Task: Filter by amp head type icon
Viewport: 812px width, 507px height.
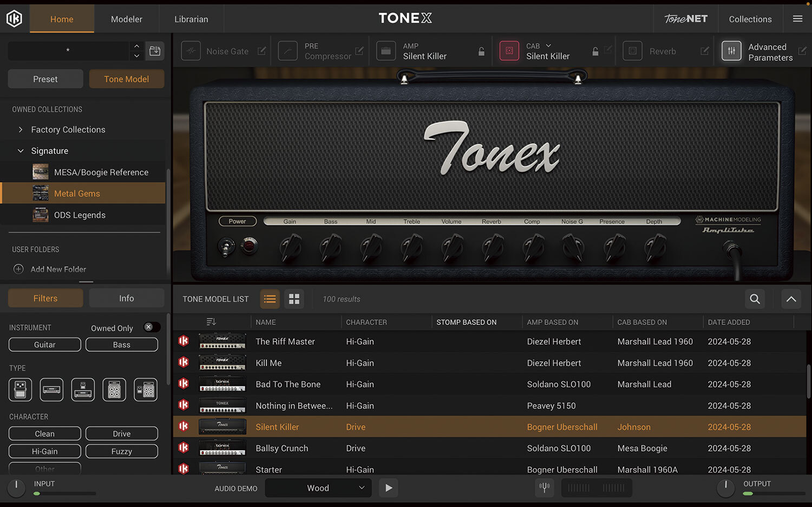Action: [51, 390]
